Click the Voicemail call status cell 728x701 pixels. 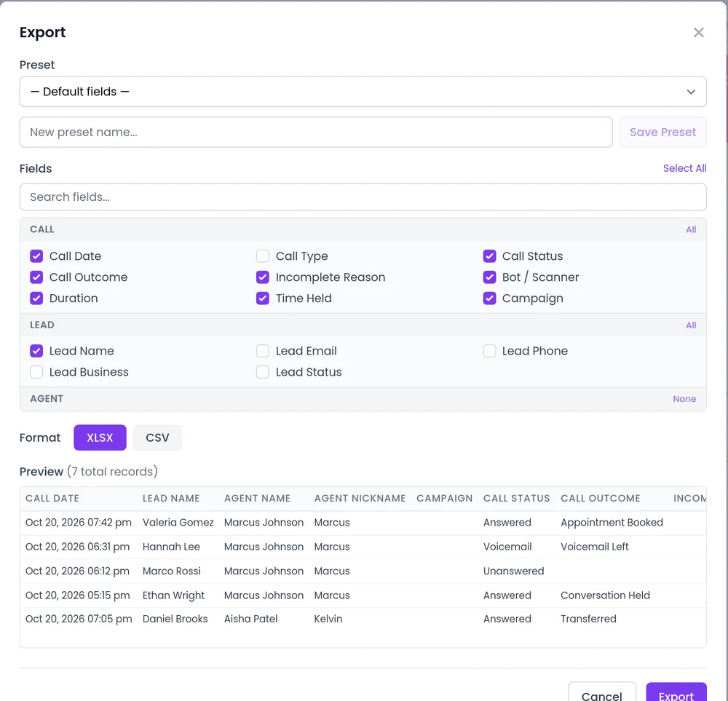click(x=507, y=547)
